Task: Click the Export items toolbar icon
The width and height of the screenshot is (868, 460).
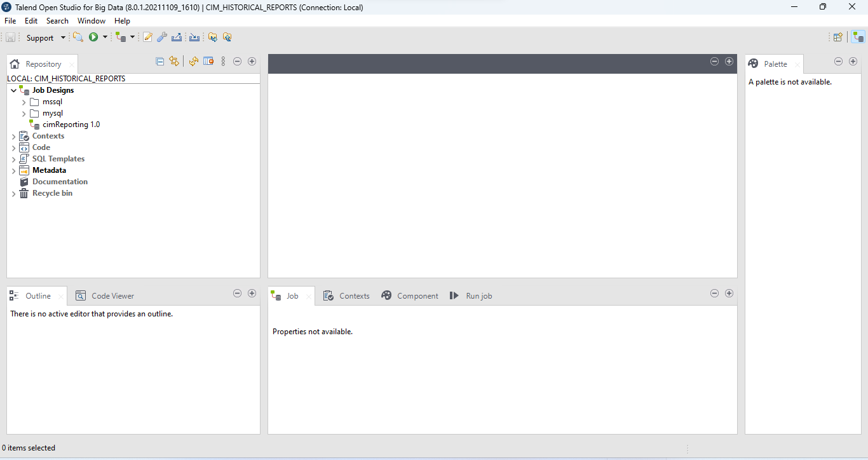Action: pyautogui.click(x=177, y=37)
